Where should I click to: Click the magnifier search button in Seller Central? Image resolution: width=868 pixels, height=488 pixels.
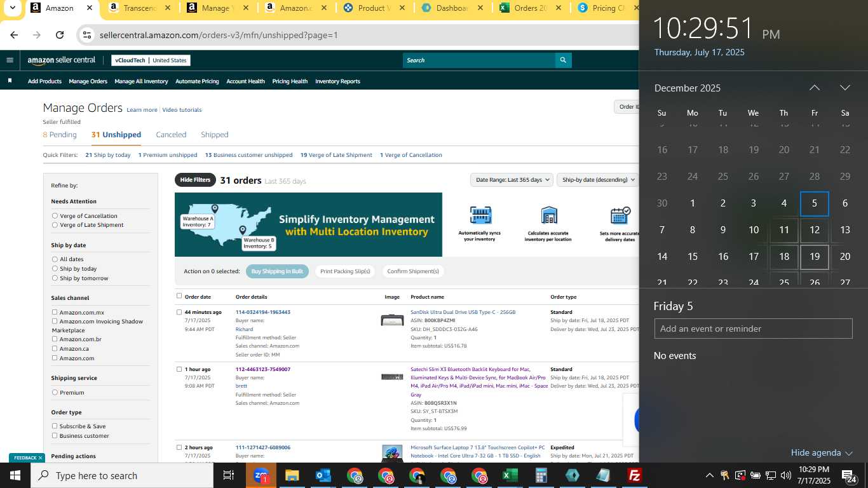(563, 60)
